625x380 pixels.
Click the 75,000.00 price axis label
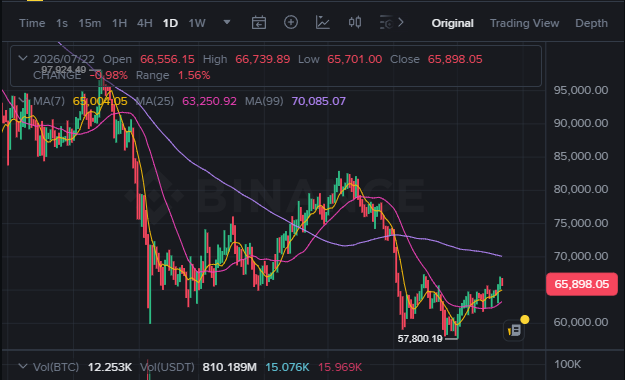point(581,223)
